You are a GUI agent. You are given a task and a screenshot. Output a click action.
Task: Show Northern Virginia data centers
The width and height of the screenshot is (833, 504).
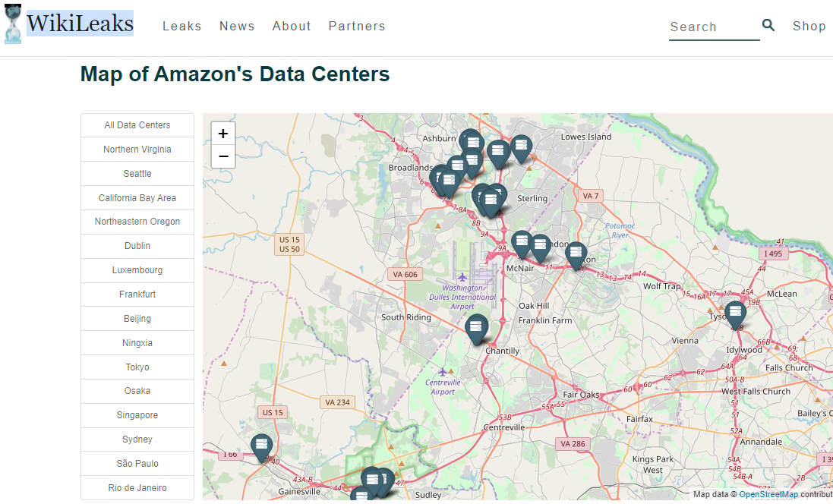(137, 150)
